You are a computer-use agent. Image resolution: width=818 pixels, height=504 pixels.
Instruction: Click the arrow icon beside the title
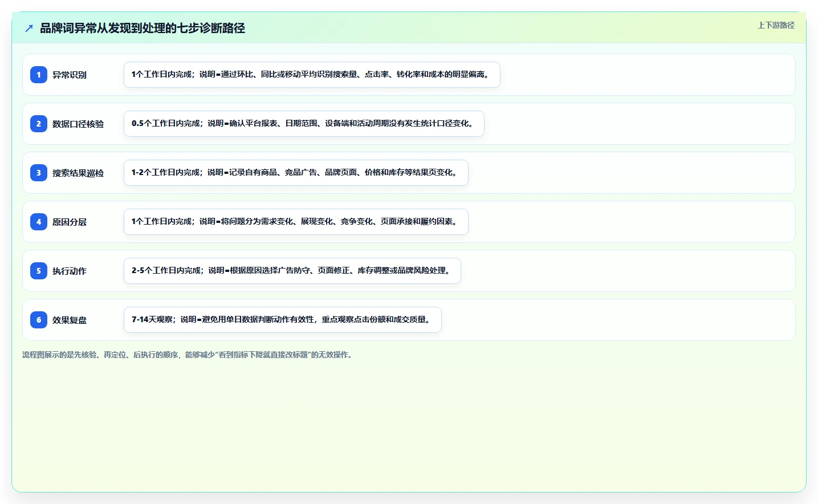(x=29, y=28)
